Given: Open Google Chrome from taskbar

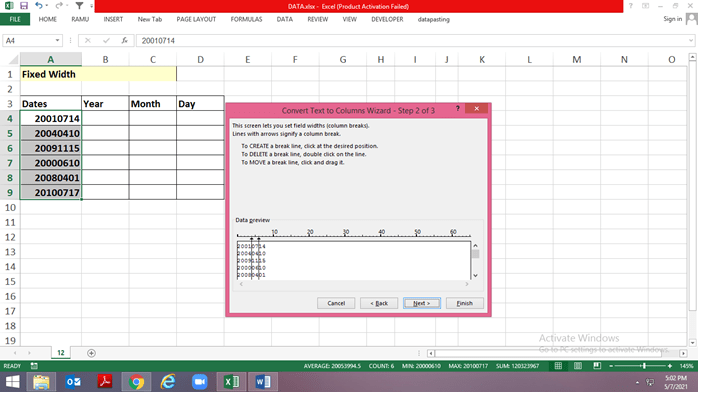Looking at the screenshot, I should point(136,382).
